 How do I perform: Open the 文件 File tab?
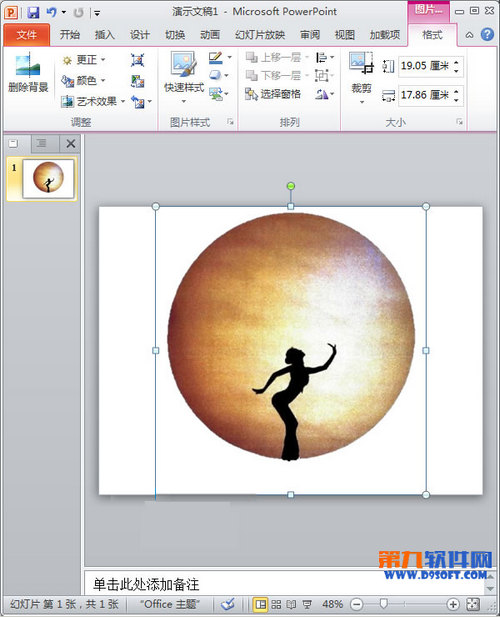27,35
